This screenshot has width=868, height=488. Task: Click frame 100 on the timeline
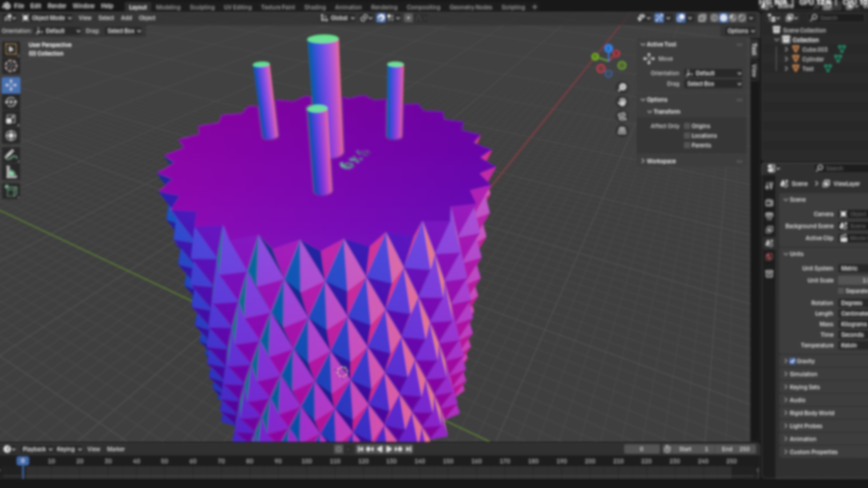306,462
